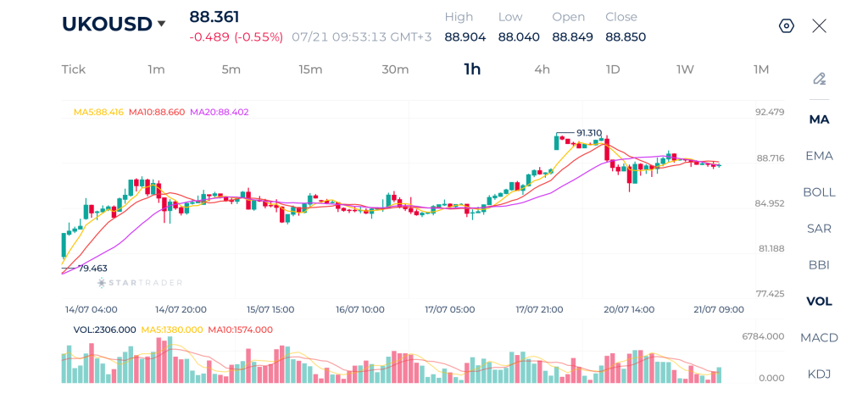Click the 91.310 high price marker

589,133
